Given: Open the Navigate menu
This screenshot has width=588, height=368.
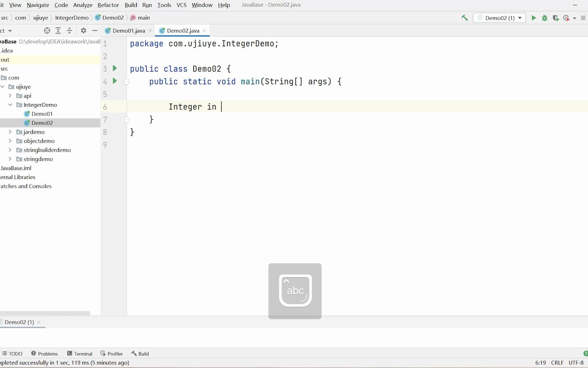Looking at the screenshot, I should click(x=38, y=5).
